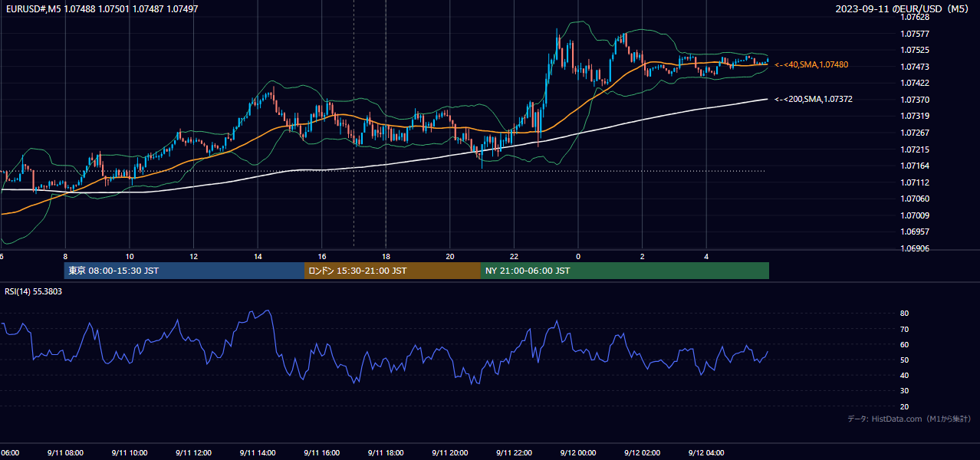Click the 9/11 10:00 time axis label
The height and width of the screenshot is (460, 980).
tap(129, 453)
